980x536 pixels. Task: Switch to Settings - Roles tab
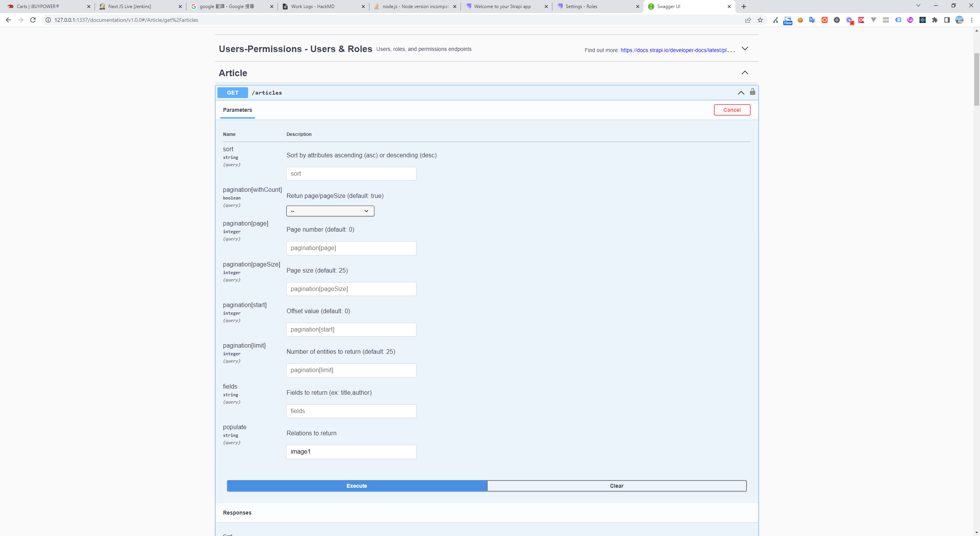click(597, 6)
